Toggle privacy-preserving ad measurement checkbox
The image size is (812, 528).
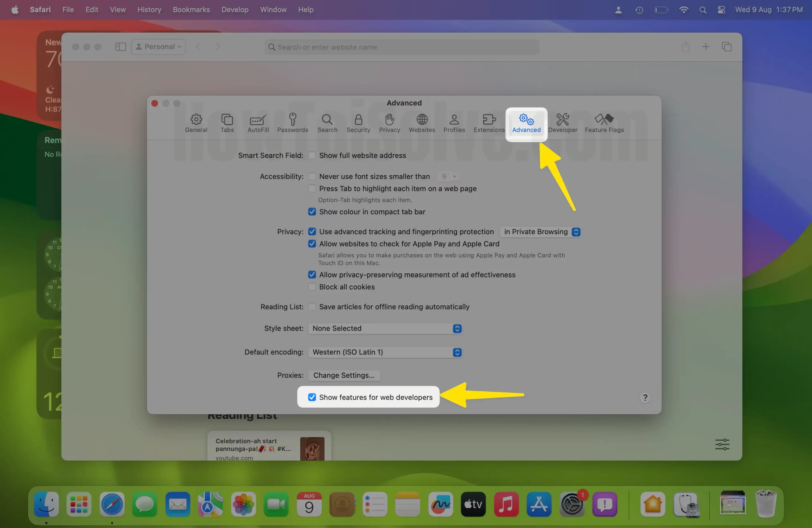coord(312,275)
